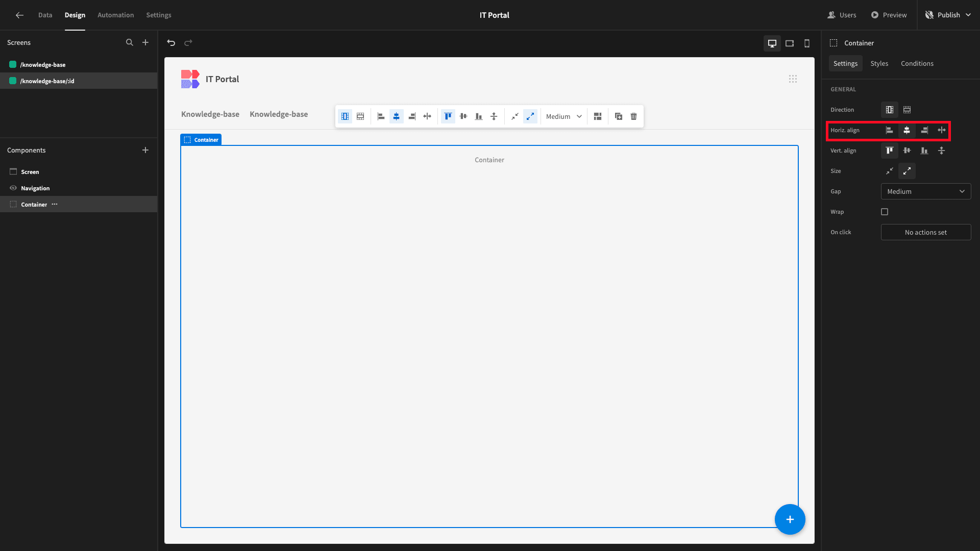Switch to mobile preview size

click(x=807, y=43)
